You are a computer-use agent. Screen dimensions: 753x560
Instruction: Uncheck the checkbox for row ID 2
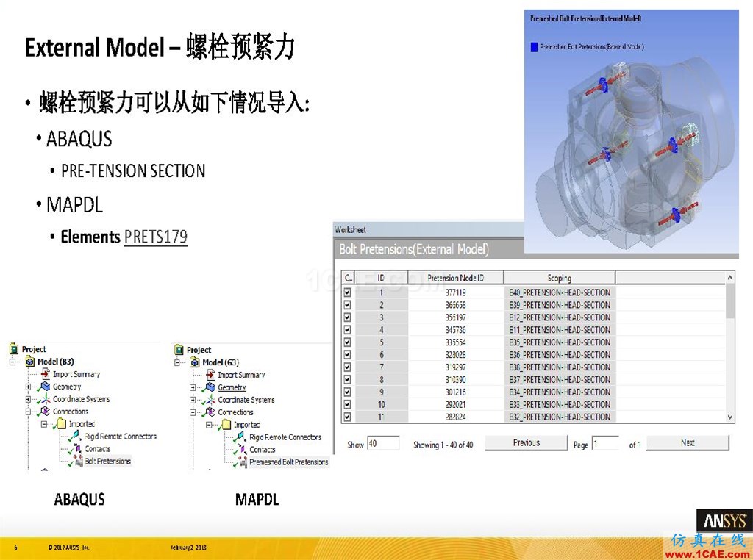coord(347,305)
